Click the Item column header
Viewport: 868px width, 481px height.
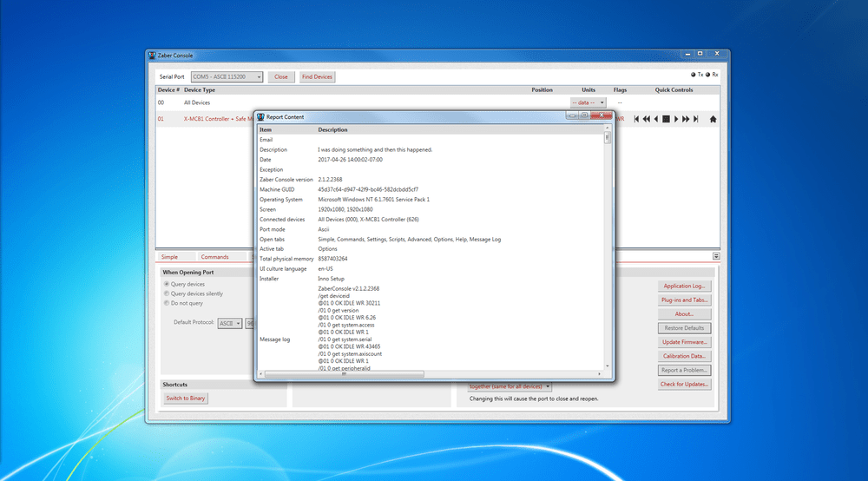tap(266, 129)
